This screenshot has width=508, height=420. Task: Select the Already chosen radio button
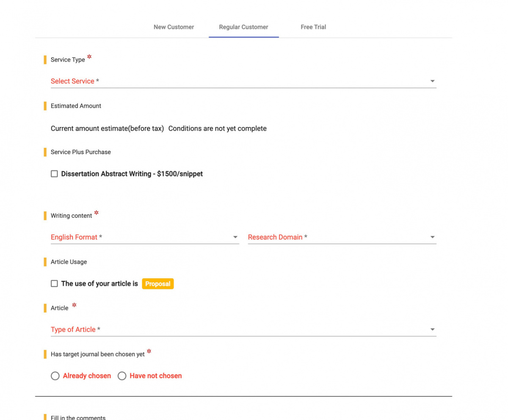pos(55,376)
